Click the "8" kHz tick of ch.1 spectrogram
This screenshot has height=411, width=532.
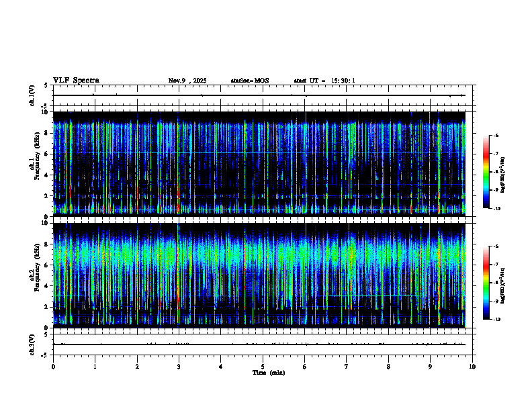pyautogui.click(x=47, y=133)
